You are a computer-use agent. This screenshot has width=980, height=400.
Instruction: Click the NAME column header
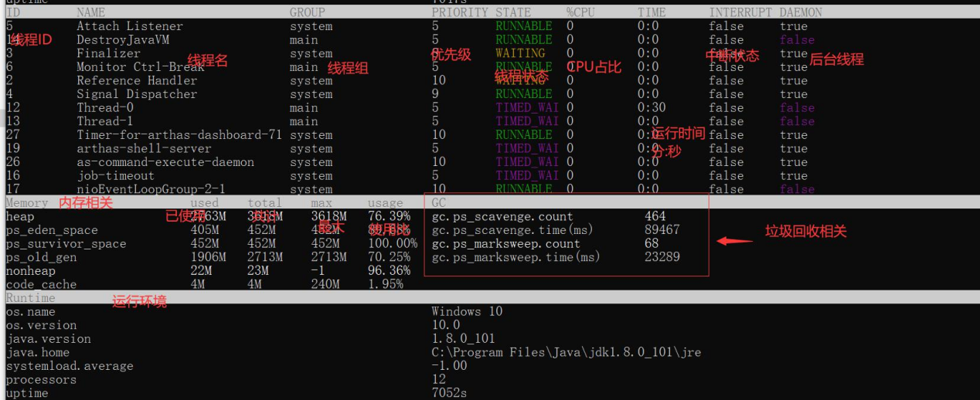pyautogui.click(x=90, y=12)
